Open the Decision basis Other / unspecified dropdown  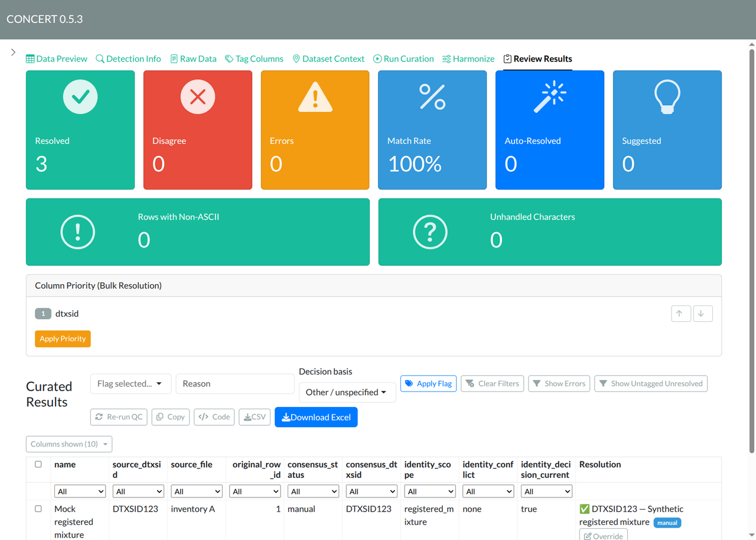(347, 392)
